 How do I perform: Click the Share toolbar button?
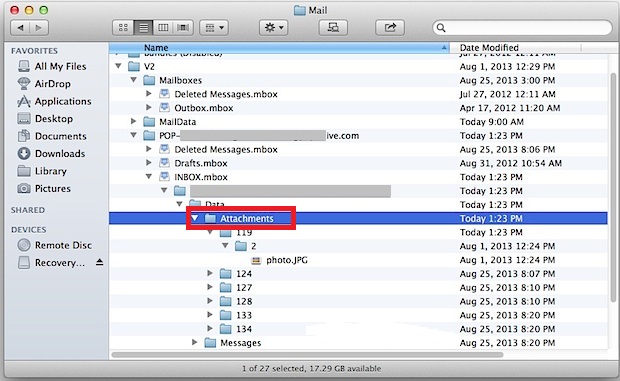pos(390,28)
